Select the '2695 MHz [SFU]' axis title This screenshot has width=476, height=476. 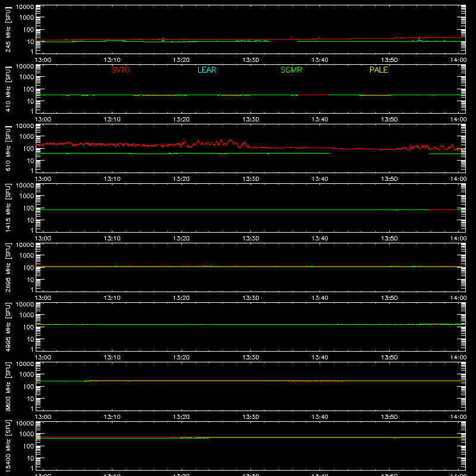(8, 267)
